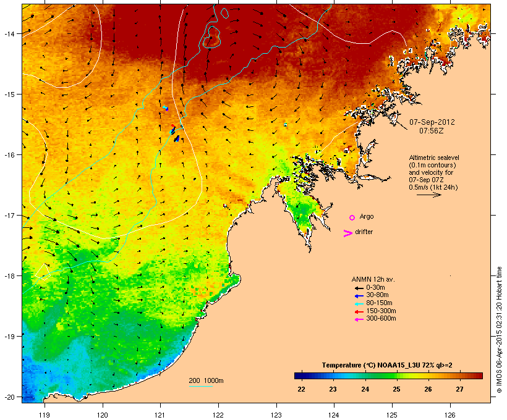Viewport: 507px width, 420px height.
Task: Click the magenta 300-600m legend arrow
Action: 359,319
